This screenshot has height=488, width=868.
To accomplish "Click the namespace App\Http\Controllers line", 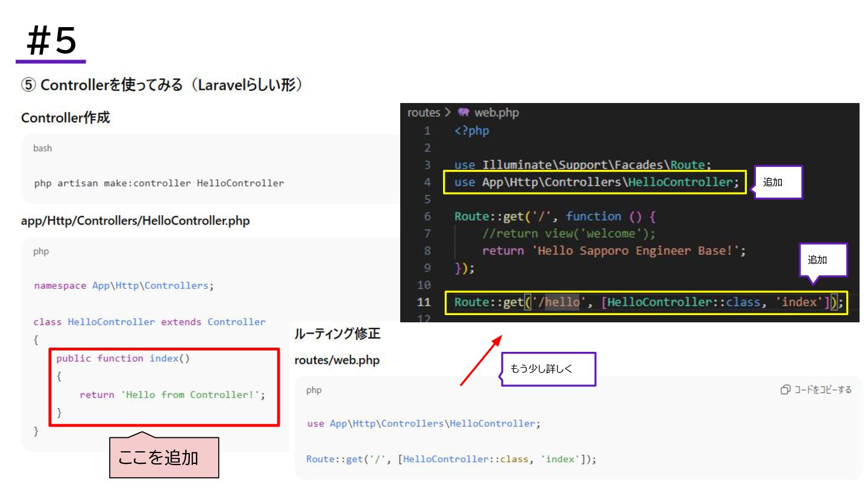I will (x=124, y=286).
